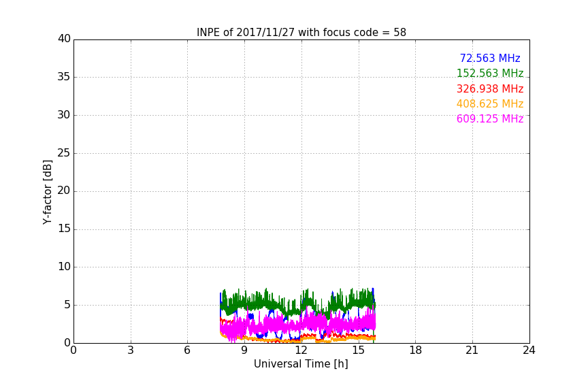Select the 152.563 MHz legend label

pos(490,73)
